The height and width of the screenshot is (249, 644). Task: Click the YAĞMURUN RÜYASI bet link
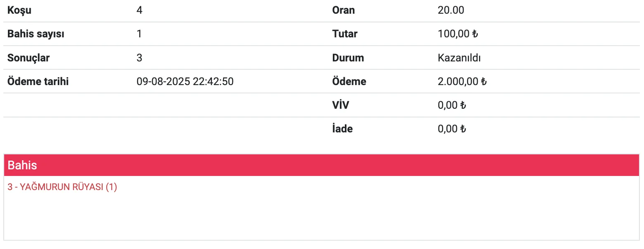click(x=62, y=187)
